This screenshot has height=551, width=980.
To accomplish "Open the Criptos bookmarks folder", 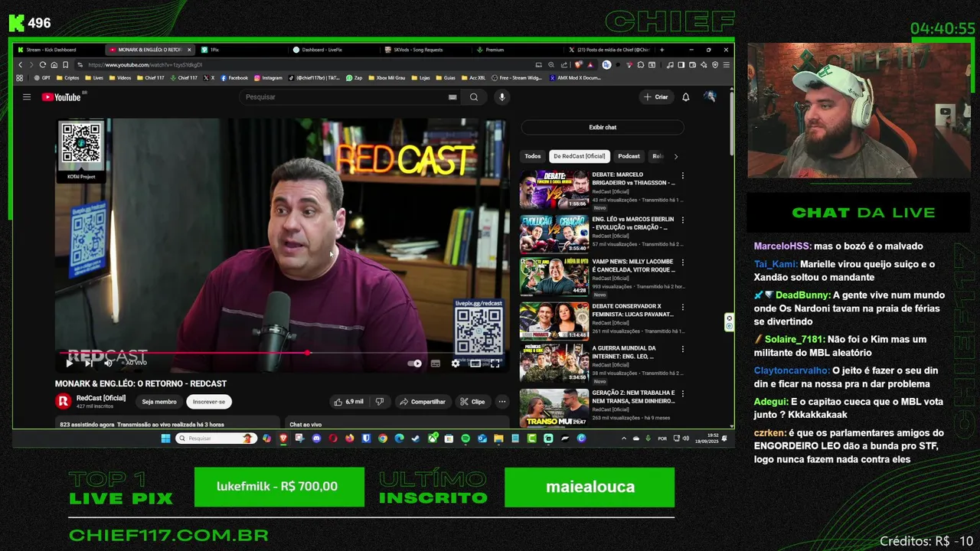I will tap(67, 77).
